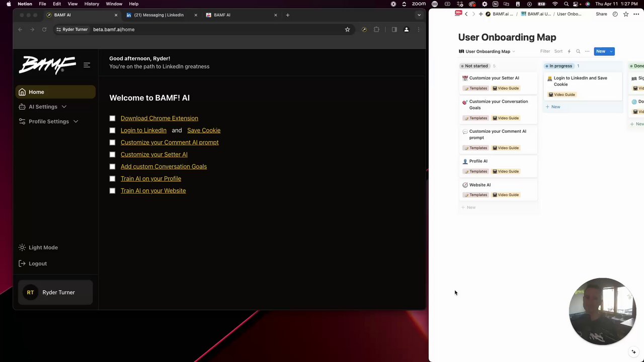Screen dimensions: 644x362
Task: Check Download Chrome Extension checkbox
Action: [112, 118]
